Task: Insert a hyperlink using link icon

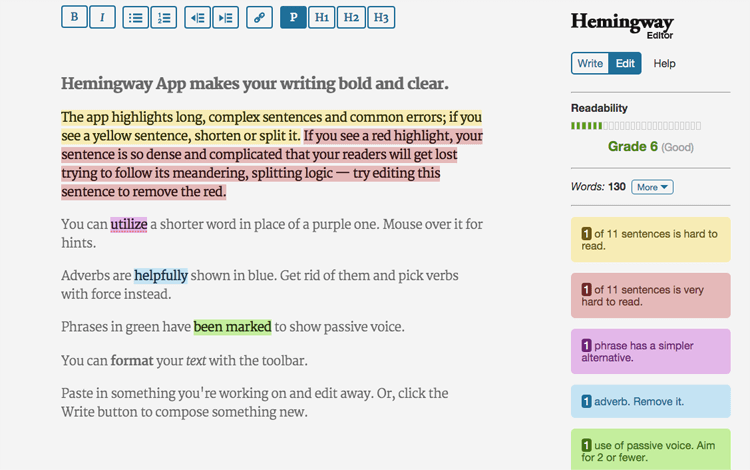Action: (259, 18)
